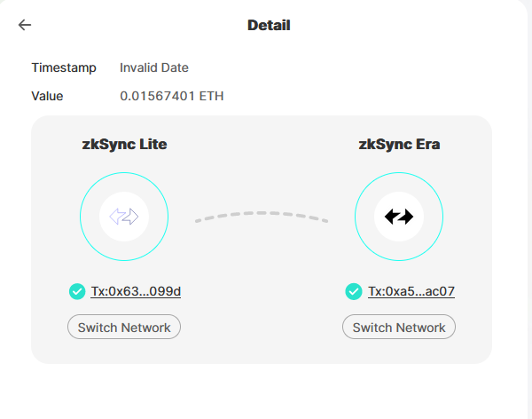Viewport: 532px width, 419px height.
Task: Open the Tx:0xa5...ac07 transaction link
Action: [x=411, y=291]
